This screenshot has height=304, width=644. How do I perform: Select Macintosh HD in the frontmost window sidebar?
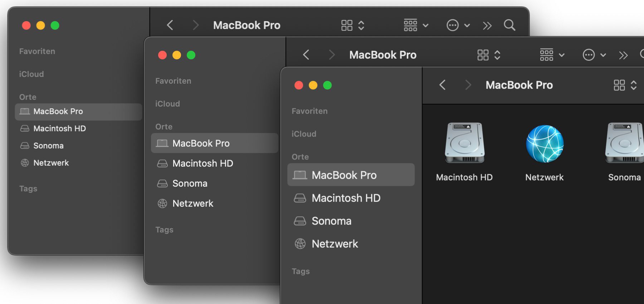[346, 198]
